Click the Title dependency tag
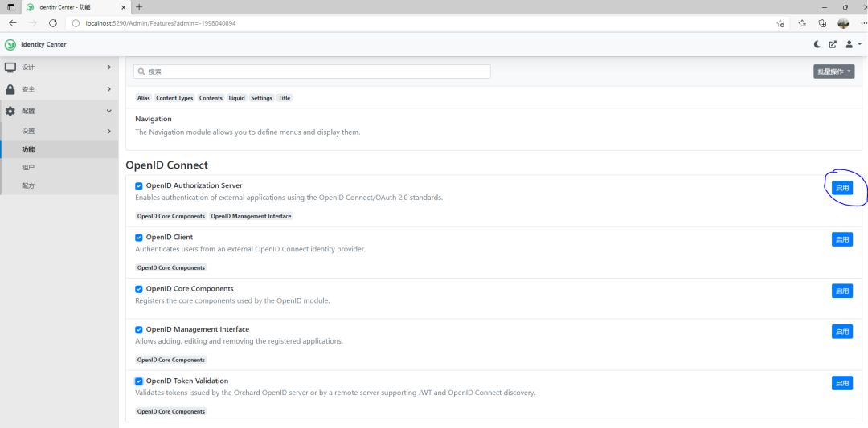The width and height of the screenshot is (868, 428). (284, 98)
